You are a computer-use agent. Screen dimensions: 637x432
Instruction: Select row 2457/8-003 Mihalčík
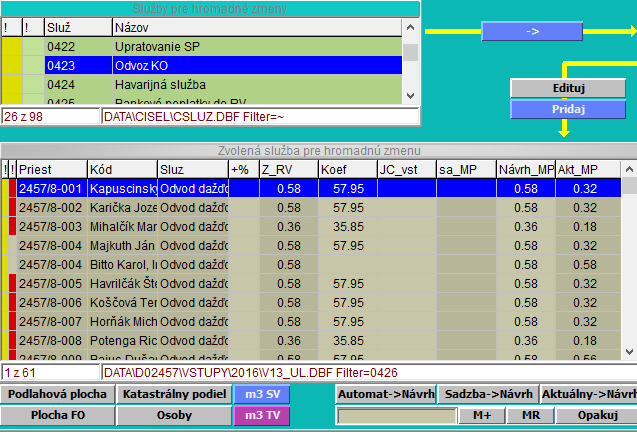(x=311, y=227)
